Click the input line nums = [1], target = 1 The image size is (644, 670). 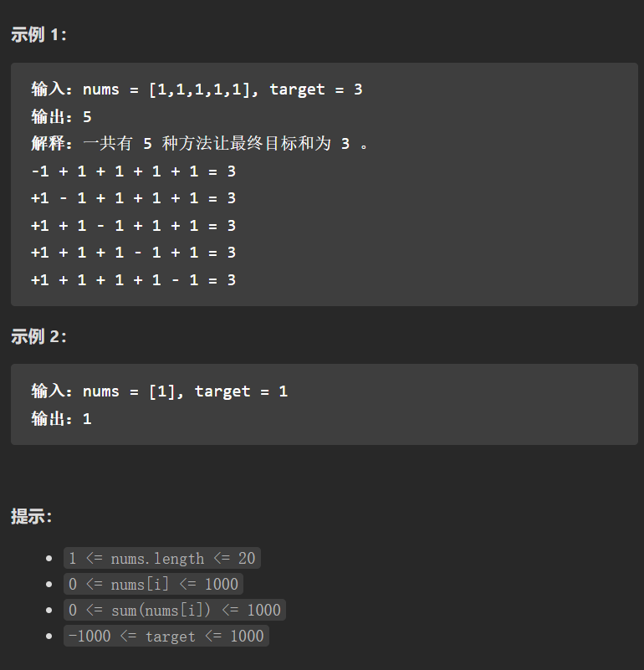(160, 391)
